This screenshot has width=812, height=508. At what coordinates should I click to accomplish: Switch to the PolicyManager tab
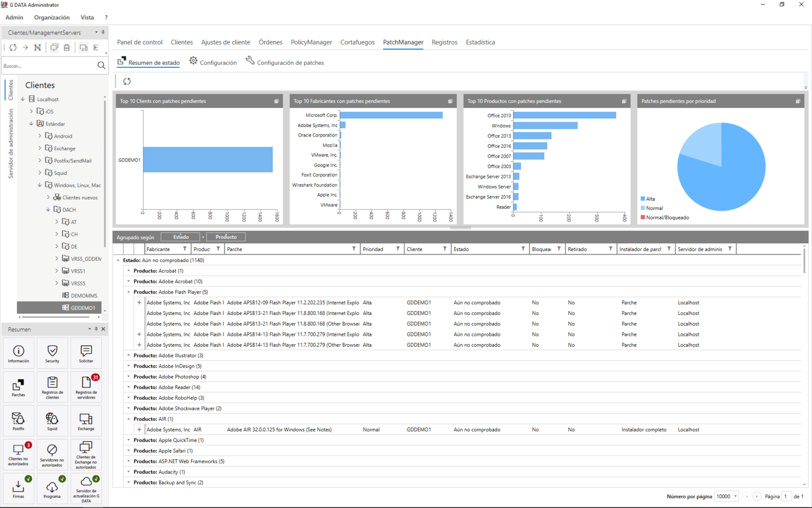pyautogui.click(x=311, y=42)
